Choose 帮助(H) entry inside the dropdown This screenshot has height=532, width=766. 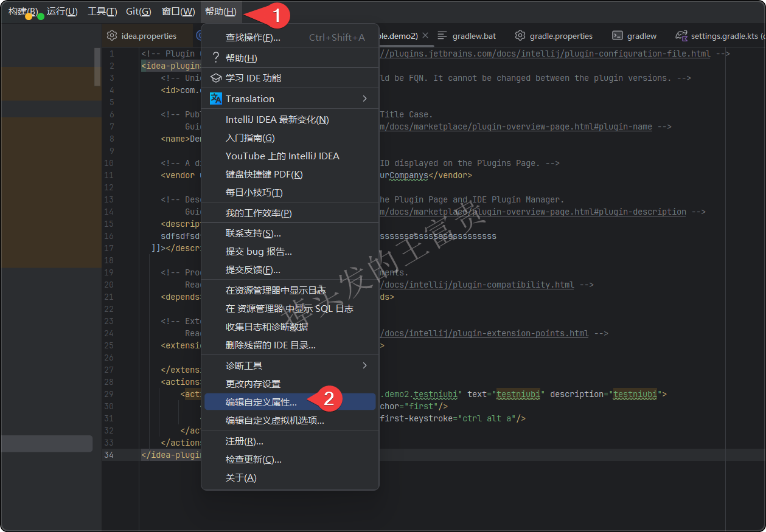[x=290, y=58]
